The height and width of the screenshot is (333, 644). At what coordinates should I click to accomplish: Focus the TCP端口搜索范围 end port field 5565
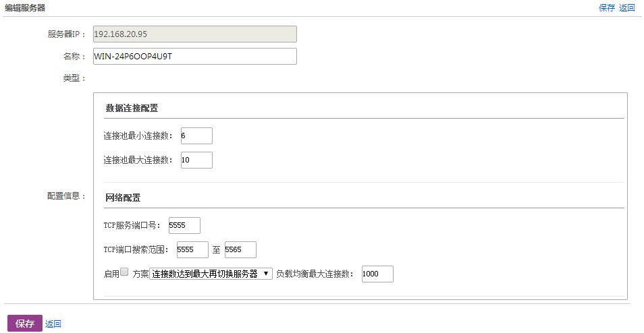pos(240,250)
